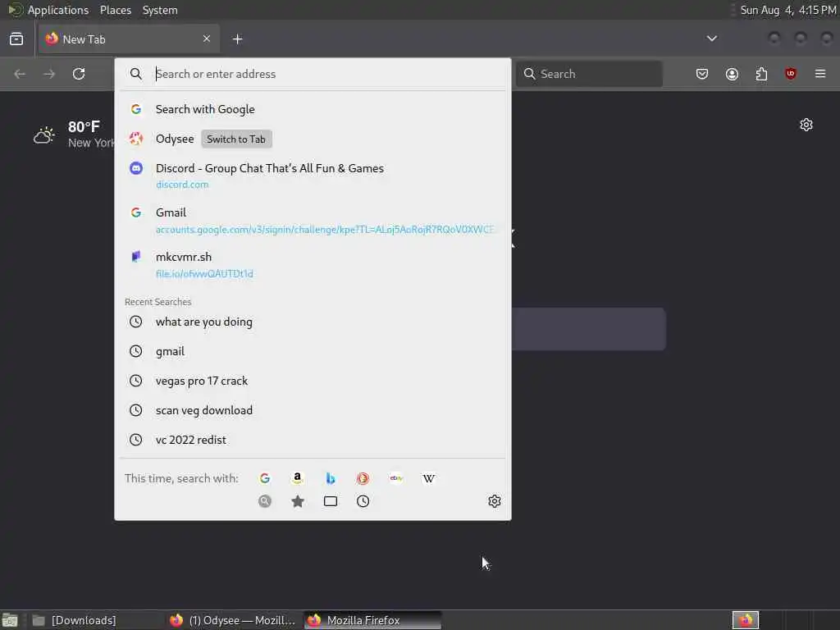Follow the discord.com link
The image size is (840, 630).
pyautogui.click(x=182, y=185)
